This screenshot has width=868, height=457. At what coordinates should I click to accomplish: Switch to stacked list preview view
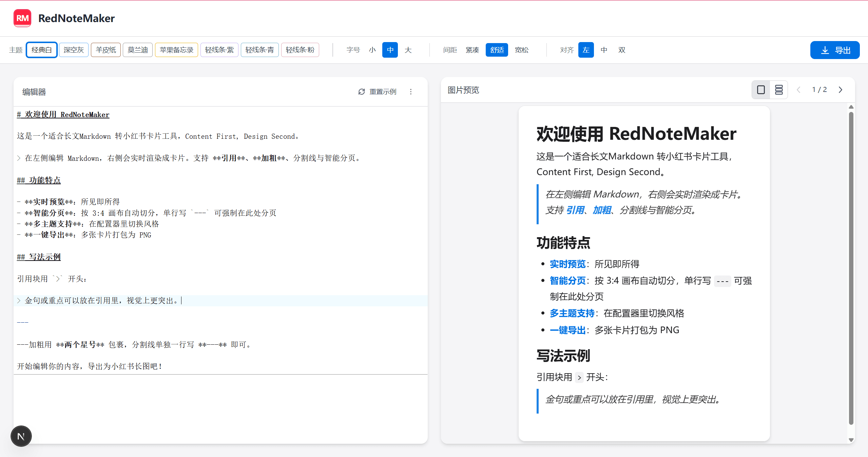click(x=779, y=90)
